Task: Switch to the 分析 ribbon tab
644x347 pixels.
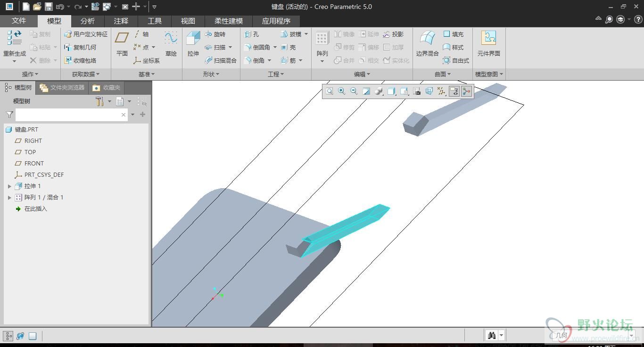Action: click(x=88, y=21)
